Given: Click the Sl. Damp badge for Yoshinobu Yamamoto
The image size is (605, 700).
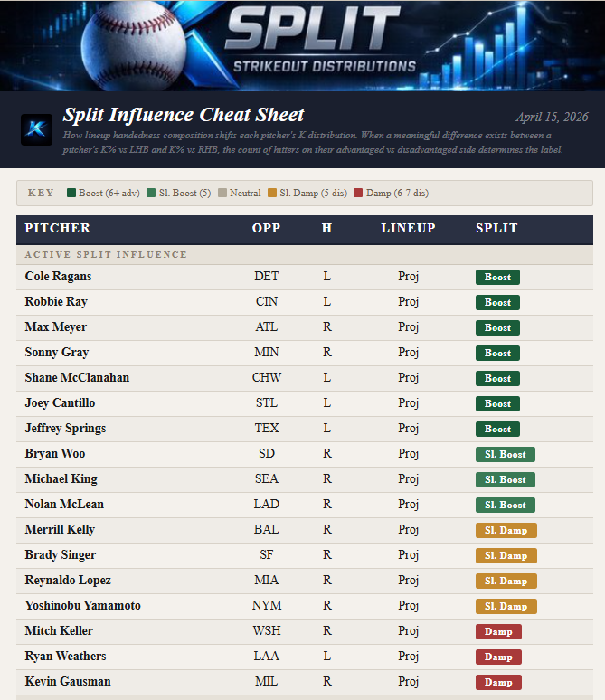Looking at the screenshot, I should click(506, 606).
